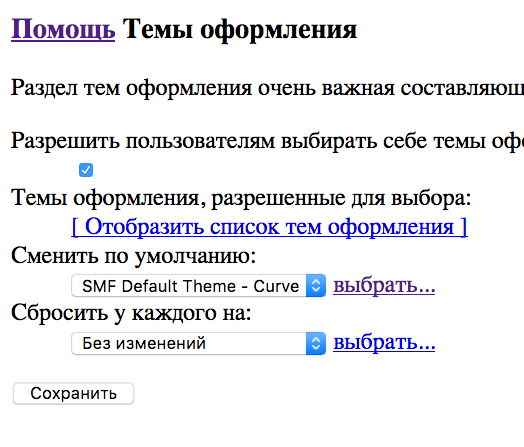This screenshot has width=524, height=447.
Task: Click the Сохранить button
Action: pyautogui.click(x=74, y=394)
